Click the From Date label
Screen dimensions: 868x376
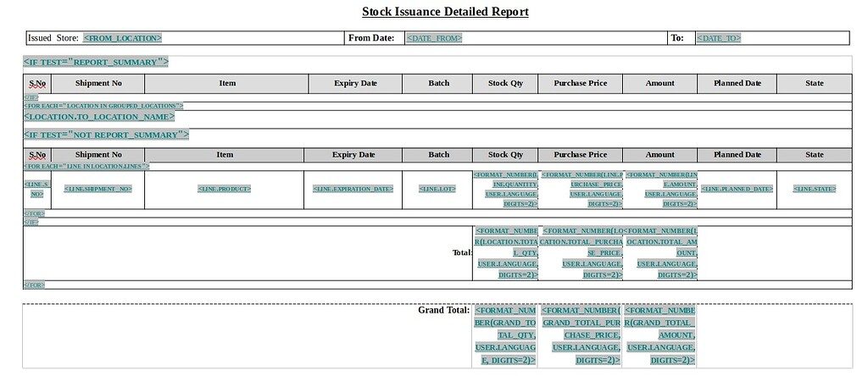coord(371,38)
